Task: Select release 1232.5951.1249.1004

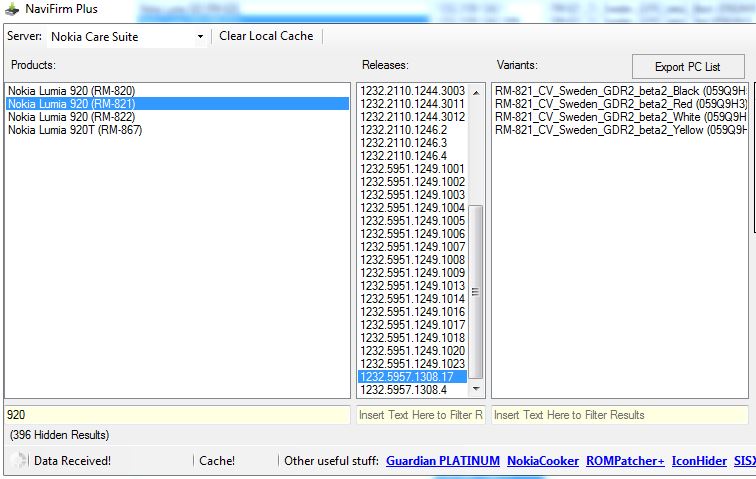Action: click(x=413, y=208)
